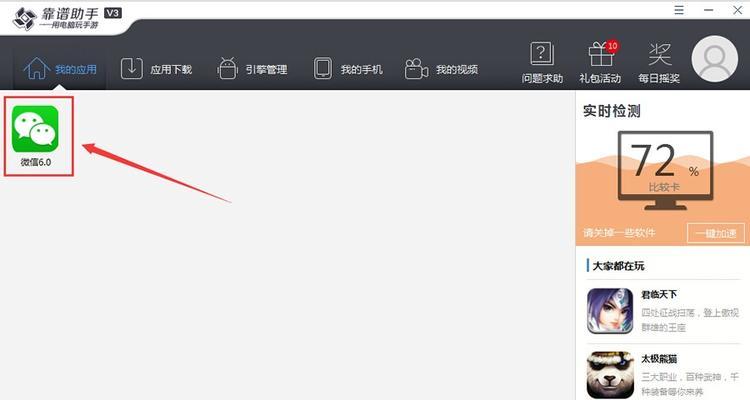The height and width of the screenshot is (400, 750).
Task: Click the 引擎管理 Android robot icon
Action: click(227, 68)
